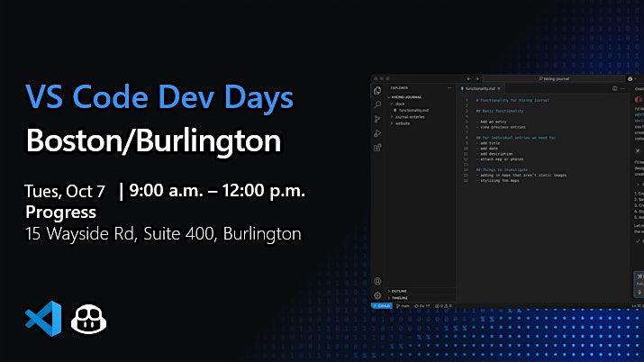644x362 pixels.
Task: Open the Search view icon
Action: [x=377, y=104]
